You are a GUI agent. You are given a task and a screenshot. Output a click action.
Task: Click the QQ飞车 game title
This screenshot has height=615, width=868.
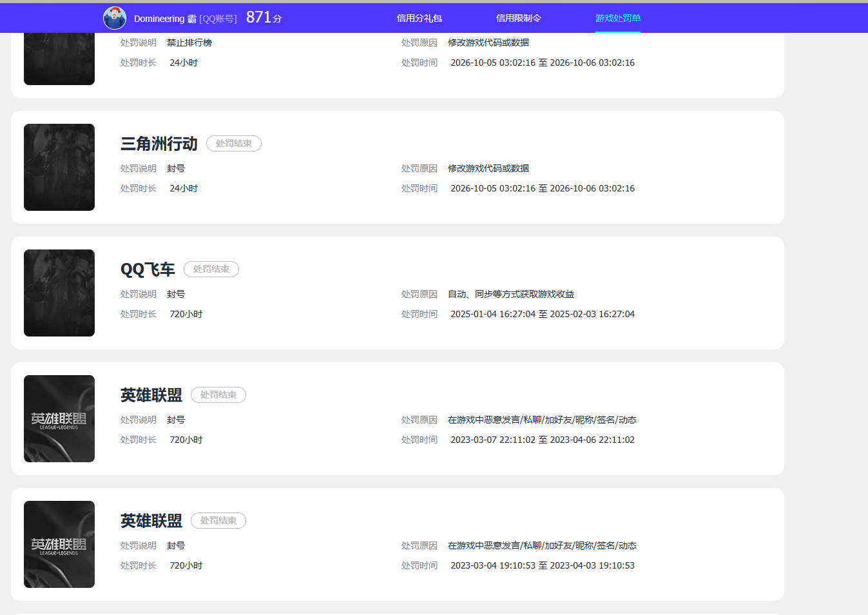(x=148, y=269)
